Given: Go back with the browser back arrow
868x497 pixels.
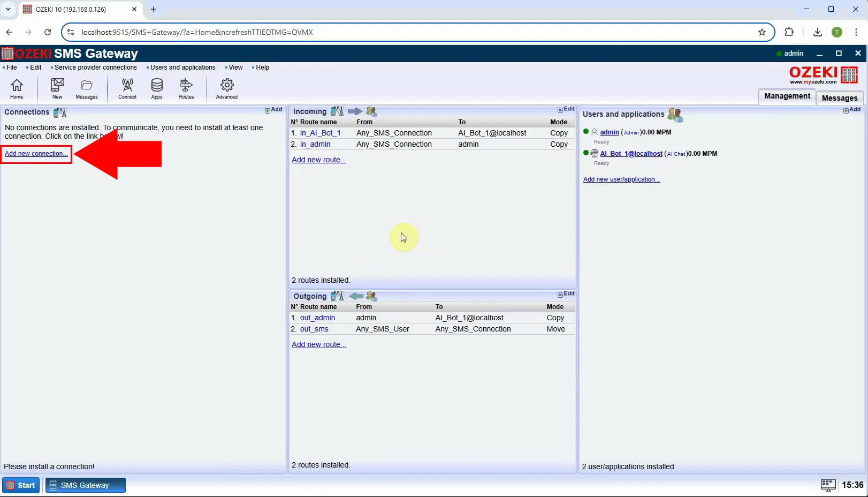Looking at the screenshot, I should pyautogui.click(x=9, y=32).
